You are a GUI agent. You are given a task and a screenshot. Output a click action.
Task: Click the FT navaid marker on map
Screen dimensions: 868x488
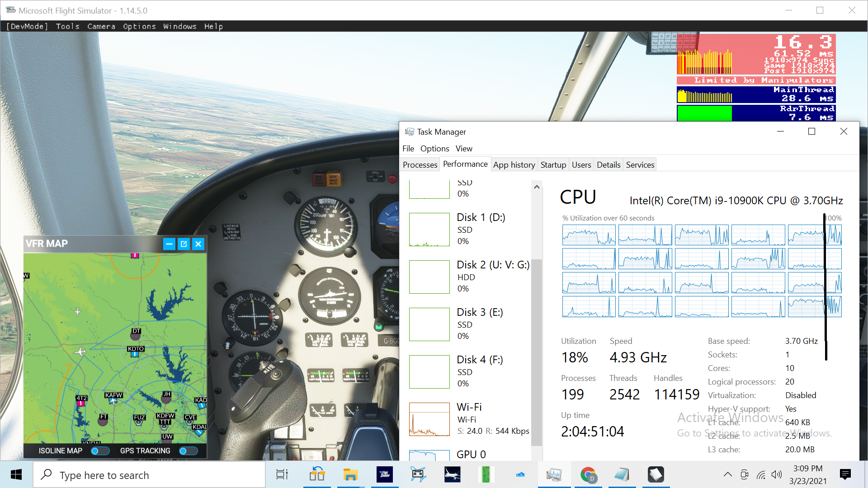(104, 419)
